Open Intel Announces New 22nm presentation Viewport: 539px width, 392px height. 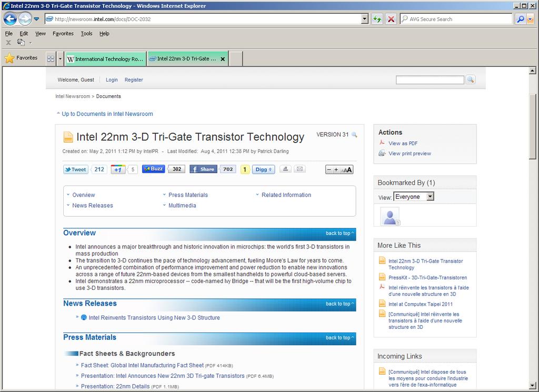tap(163, 376)
